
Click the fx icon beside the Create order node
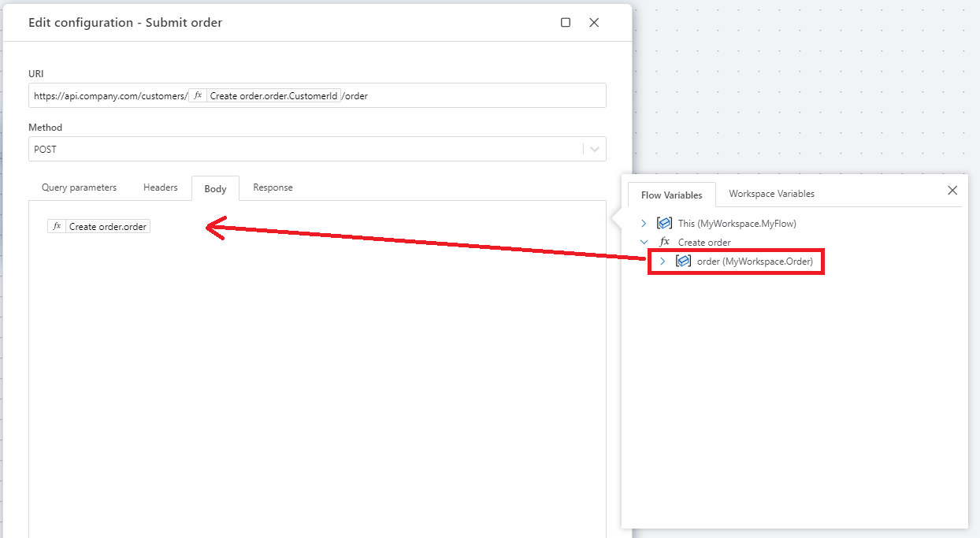pyautogui.click(x=664, y=243)
